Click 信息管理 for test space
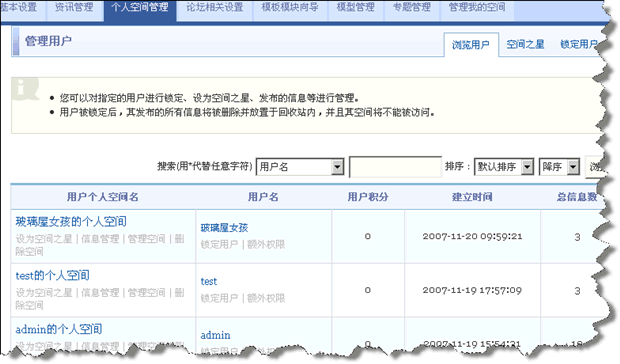Screen dimensions: 620x364 [x=100, y=292]
